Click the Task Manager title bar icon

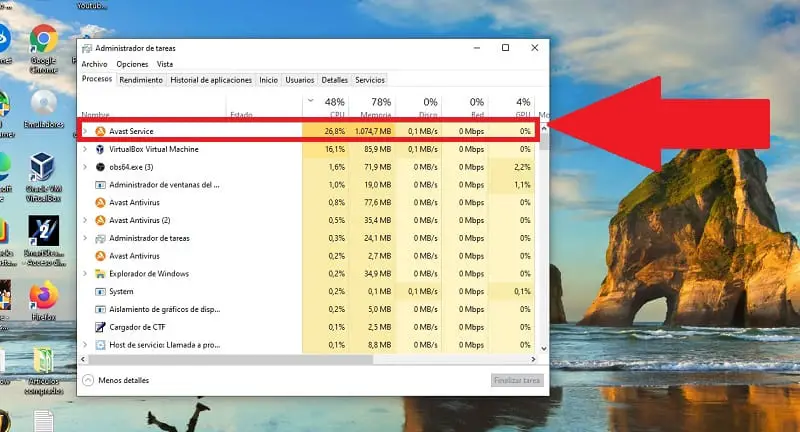(x=87, y=48)
